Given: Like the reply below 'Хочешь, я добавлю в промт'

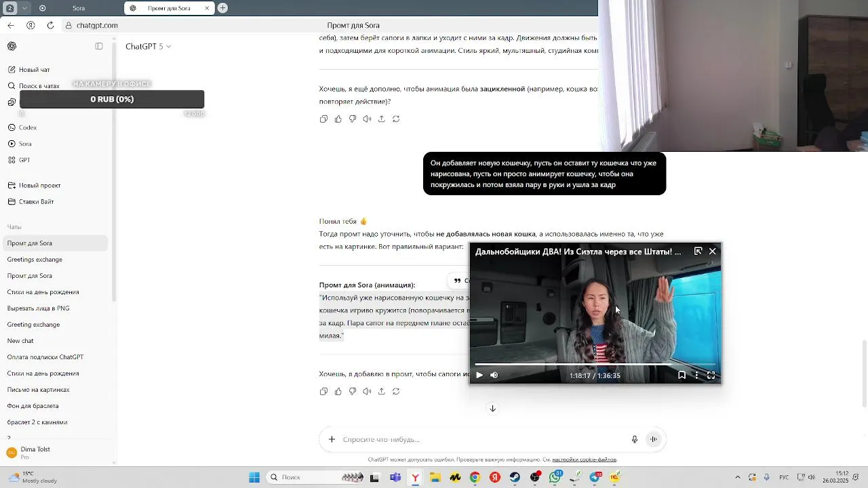Looking at the screenshot, I should (338, 391).
